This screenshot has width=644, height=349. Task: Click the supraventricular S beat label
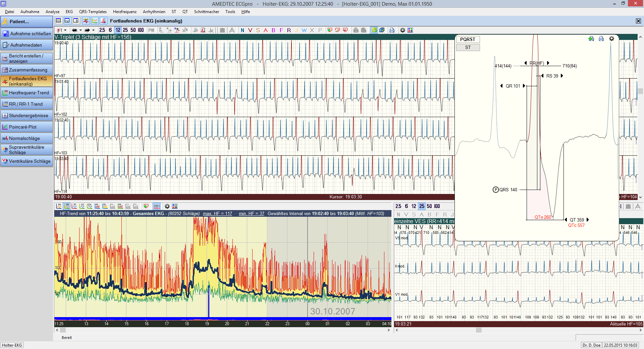(x=258, y=30)
